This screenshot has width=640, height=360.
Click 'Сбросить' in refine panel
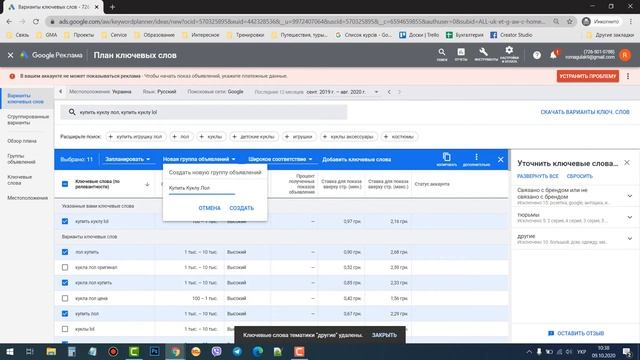[x=580, y=176]
